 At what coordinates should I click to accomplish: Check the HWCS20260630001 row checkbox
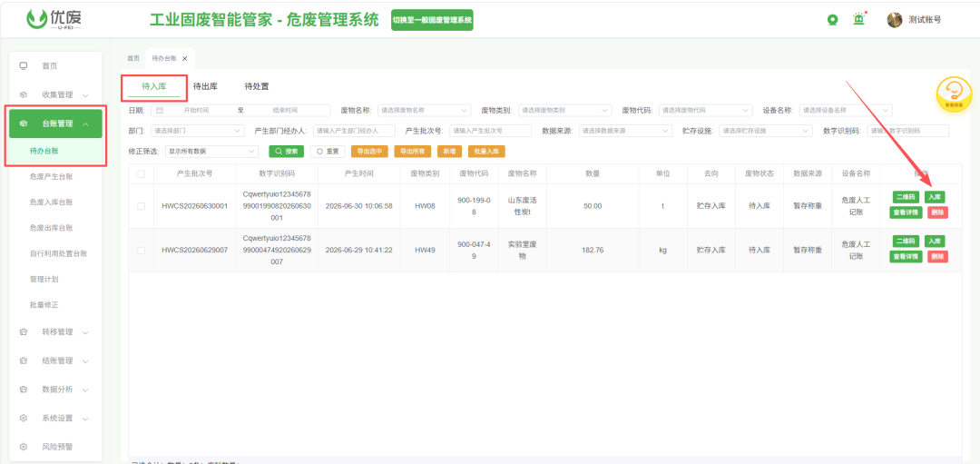tap(142, 206)
